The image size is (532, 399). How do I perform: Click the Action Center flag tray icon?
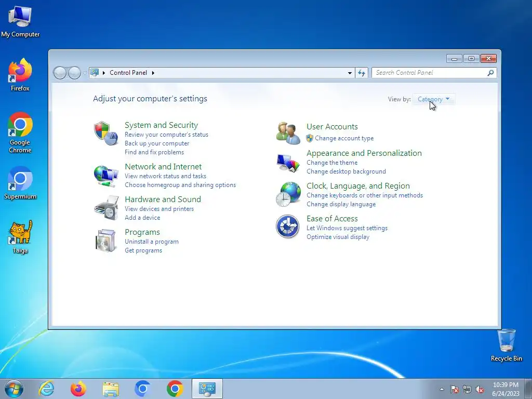455,389
